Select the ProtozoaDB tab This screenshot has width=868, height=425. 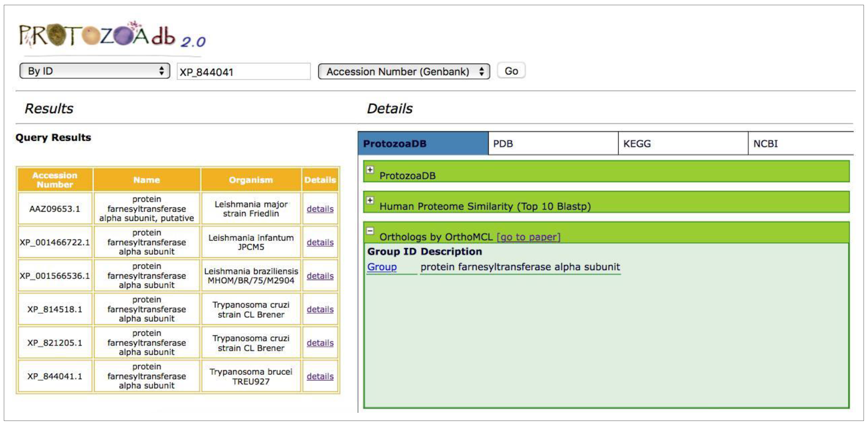click(x=423, y=144)
